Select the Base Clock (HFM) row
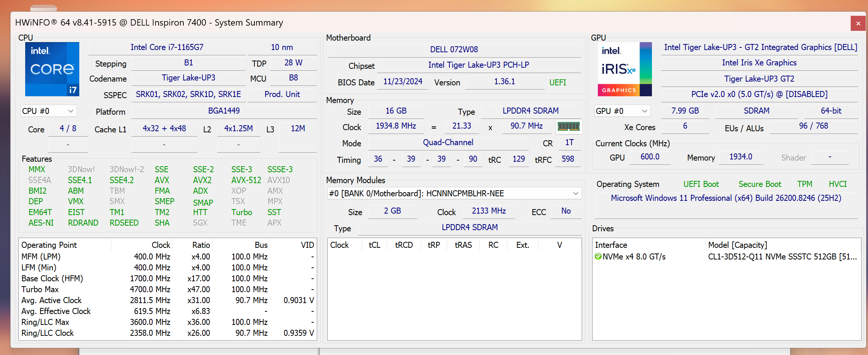Screen dimensions: 868x355 [x=168, y=279]
